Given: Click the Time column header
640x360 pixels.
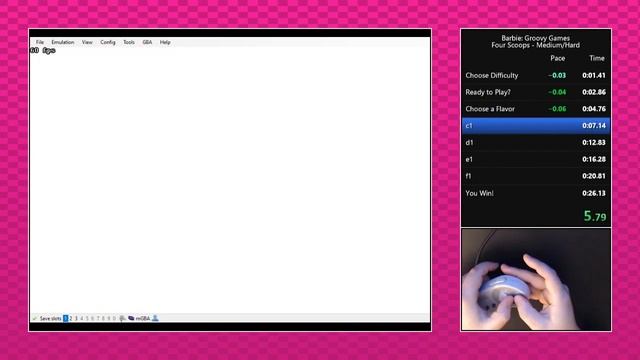Looking at the screenshot, I should 597,58.
